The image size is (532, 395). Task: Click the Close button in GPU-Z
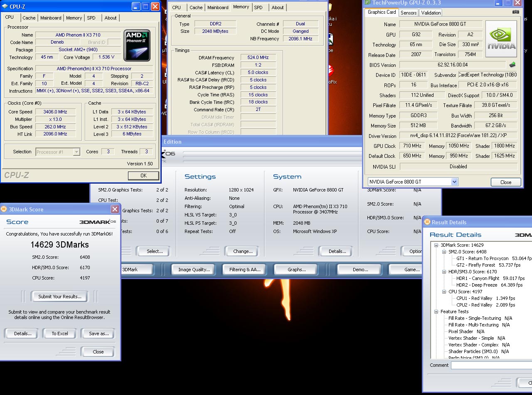tap(506, 182)
